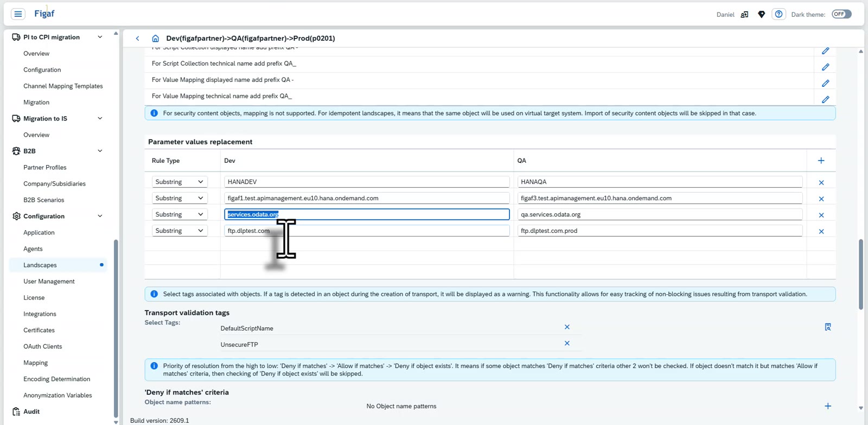Open the Agents configuration page

pos(33,249)
